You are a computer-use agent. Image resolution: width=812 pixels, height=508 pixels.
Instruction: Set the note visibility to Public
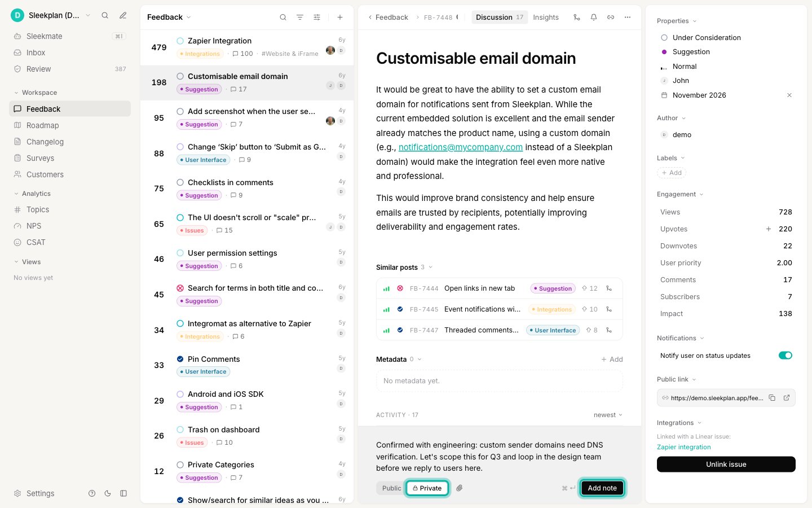(391, 488)
